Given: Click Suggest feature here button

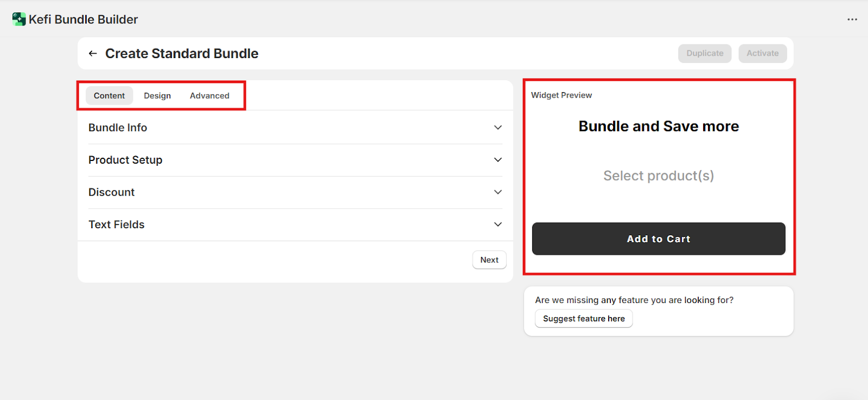Looking at the screenshot, I should [584, 319].
